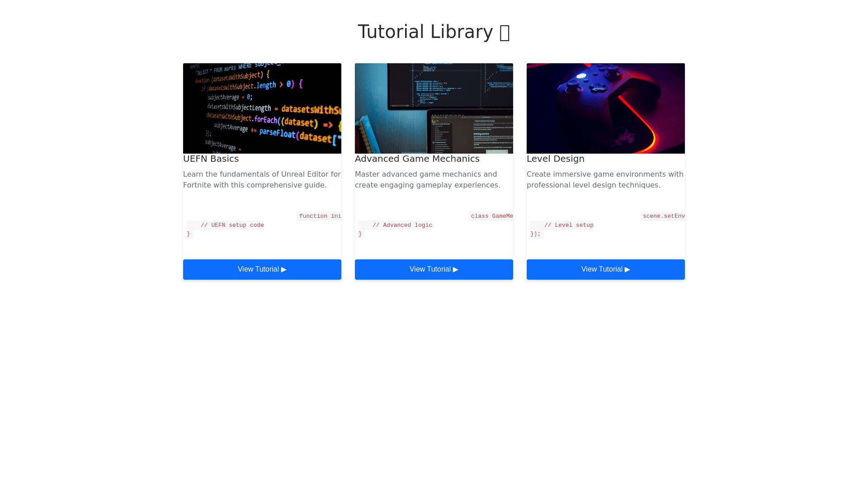Click the 'function ini' code snippet
868x488 pixels.
[x=320, y=216]
